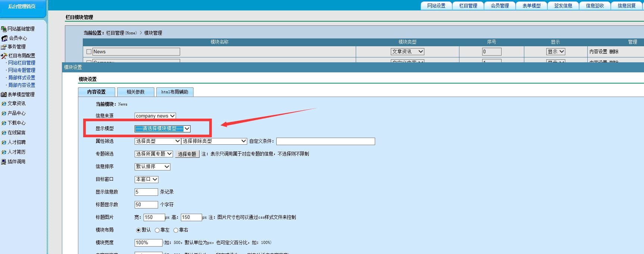Click the 会员中心 icon in the sidebar

click(4, 38)
